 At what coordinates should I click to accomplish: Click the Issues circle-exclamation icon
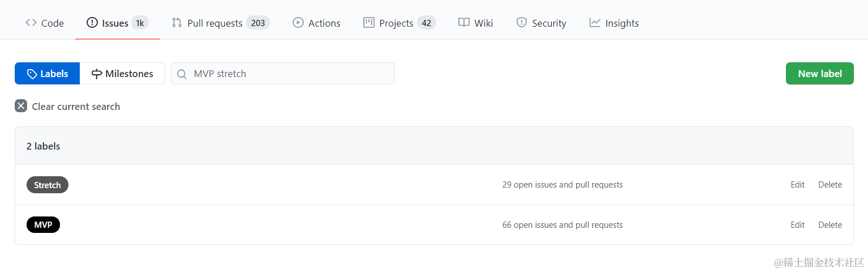click(92, 23)
